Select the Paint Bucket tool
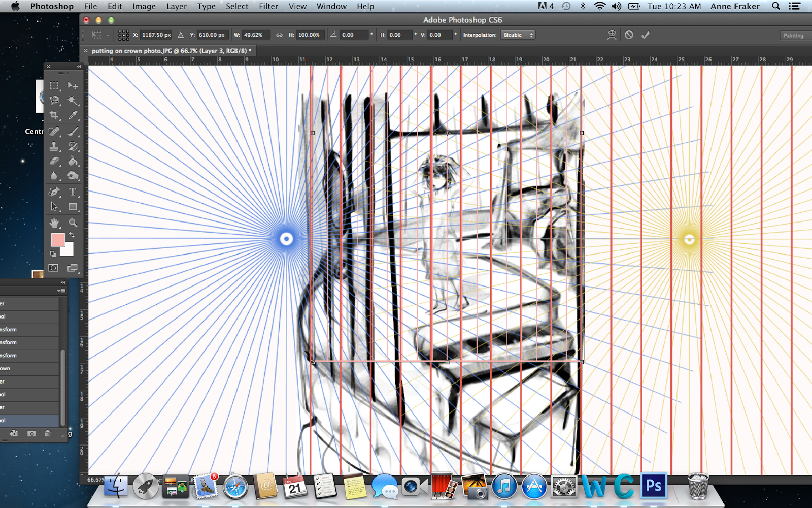 coord(73,161)
